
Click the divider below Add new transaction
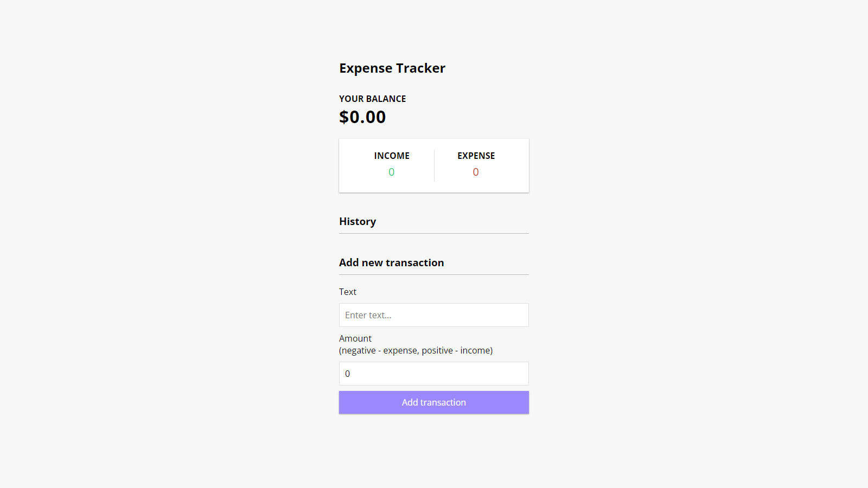[x=433, y=275]
